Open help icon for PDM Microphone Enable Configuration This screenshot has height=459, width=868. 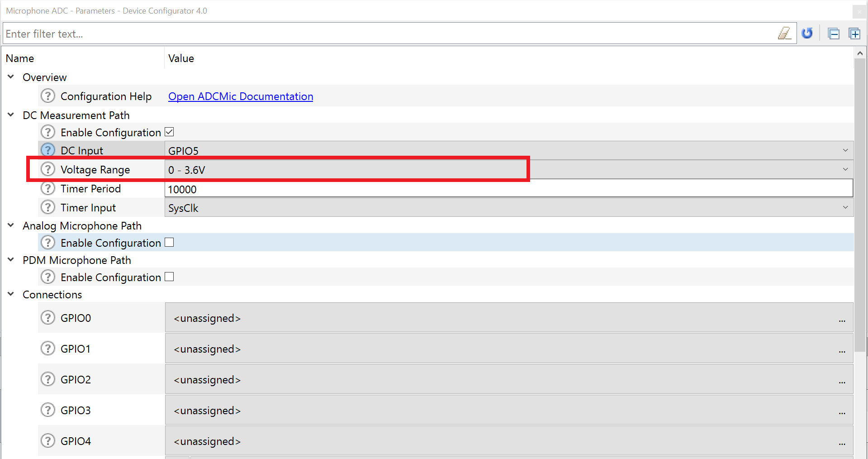click(x=48, y=277)
